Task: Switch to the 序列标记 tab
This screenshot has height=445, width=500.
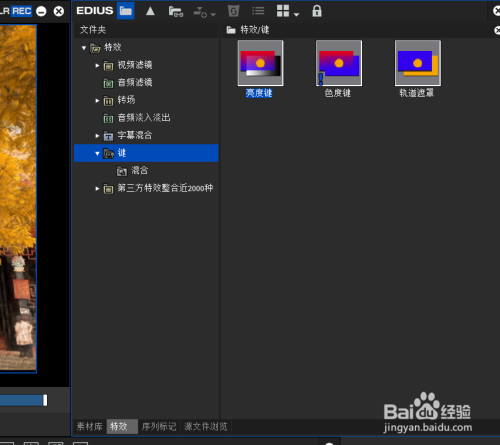Action: point(159,426)
